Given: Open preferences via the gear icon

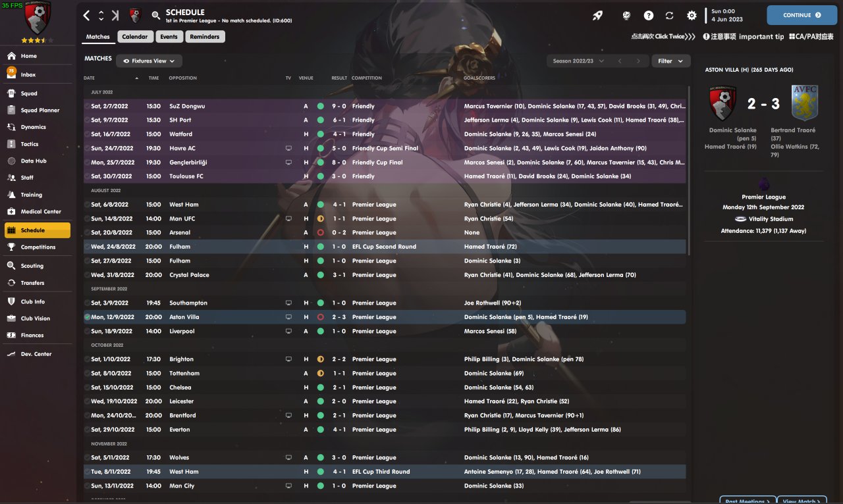Looking at the screenshot, I should (692, 15).
